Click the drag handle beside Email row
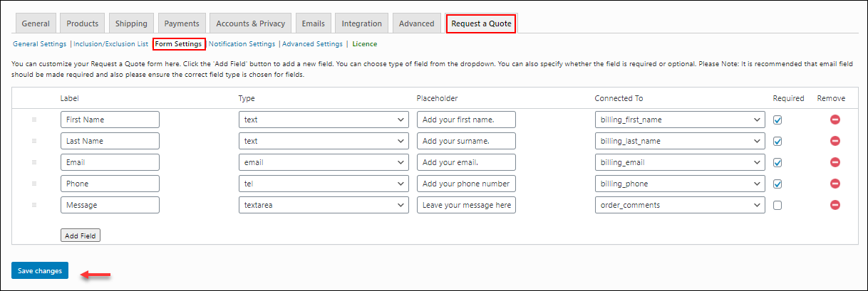868x291 pixels. coord(34,162)
